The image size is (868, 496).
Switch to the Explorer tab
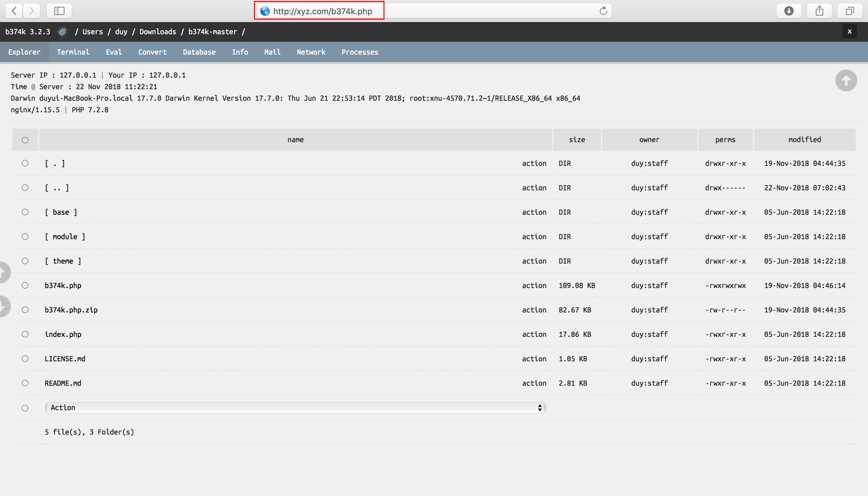[24, 52]
